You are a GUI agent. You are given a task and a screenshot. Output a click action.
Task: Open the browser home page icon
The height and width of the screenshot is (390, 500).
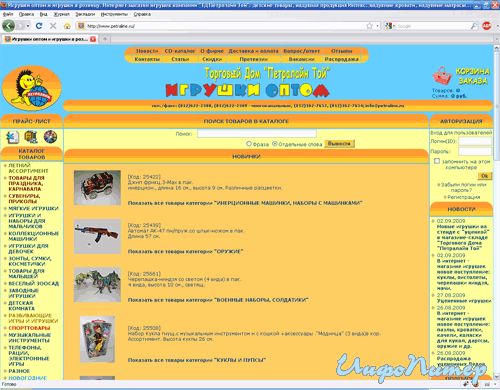point(67,26)
